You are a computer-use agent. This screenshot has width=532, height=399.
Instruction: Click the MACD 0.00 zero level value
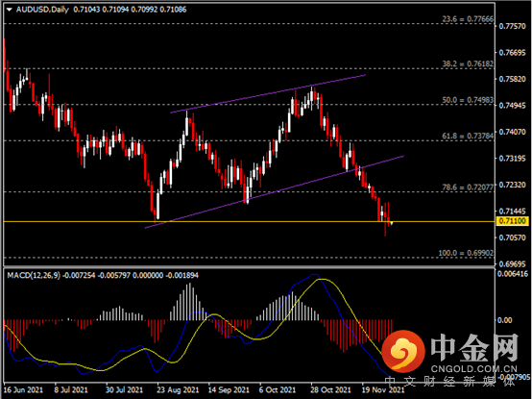(505, 320)
